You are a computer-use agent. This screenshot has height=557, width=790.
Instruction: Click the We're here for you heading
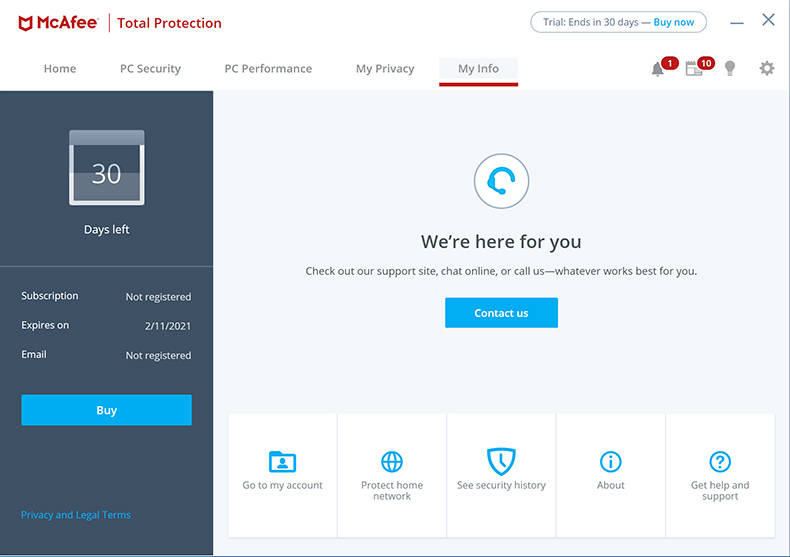[x=501, y=242]
